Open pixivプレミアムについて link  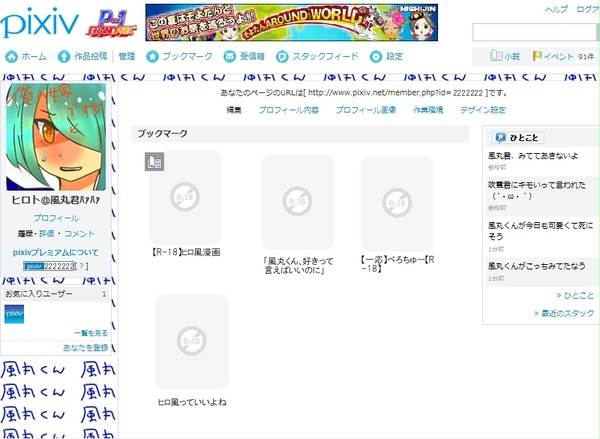(x=56, y=253)
